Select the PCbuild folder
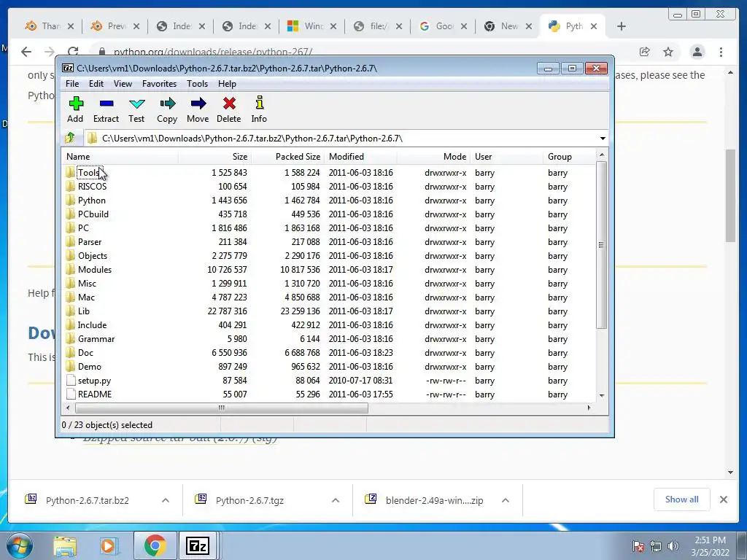The width and height of the screenshot is (747, 560). click(x=93, y=214)
